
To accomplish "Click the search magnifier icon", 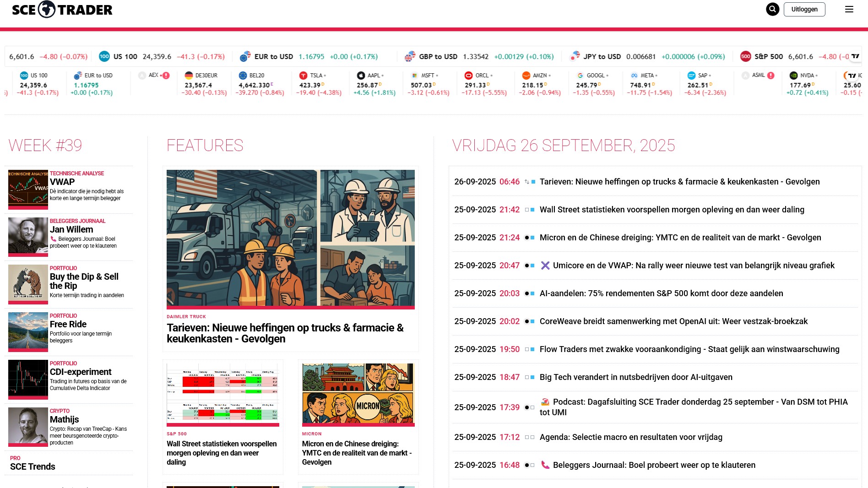I will [772, 9].
